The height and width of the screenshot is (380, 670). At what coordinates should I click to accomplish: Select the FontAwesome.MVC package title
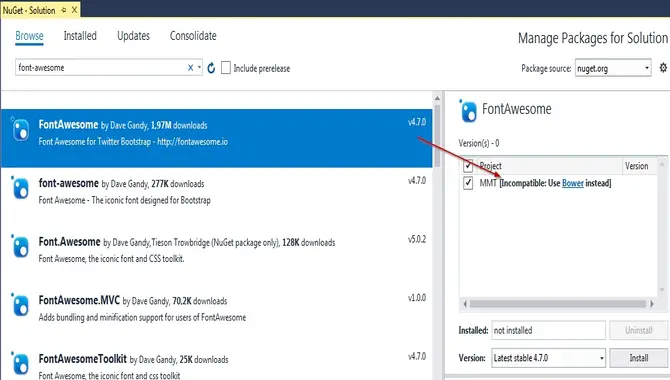click(x=79, y=300)
